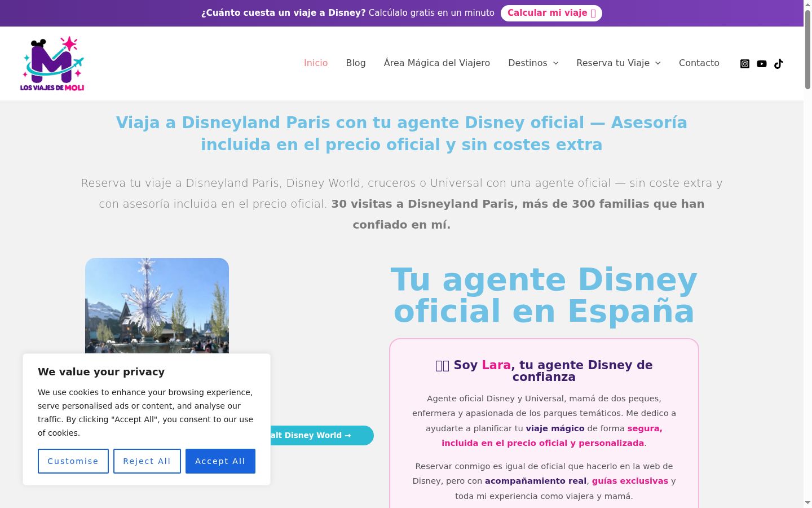Click the snowflake fountain photo
Image resolution: width=812 pixels, height=508 pixels.
(x=157, y=305)
